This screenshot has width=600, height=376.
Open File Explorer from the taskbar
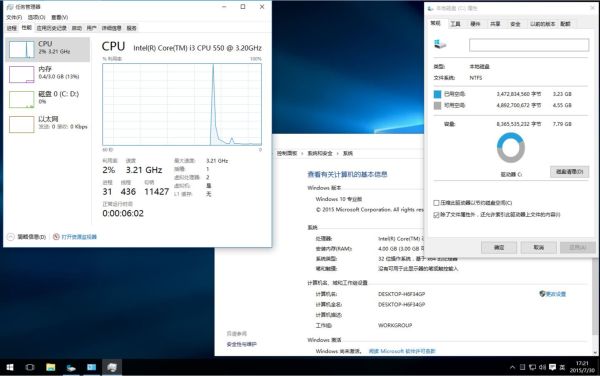click(x=51, y=367)
